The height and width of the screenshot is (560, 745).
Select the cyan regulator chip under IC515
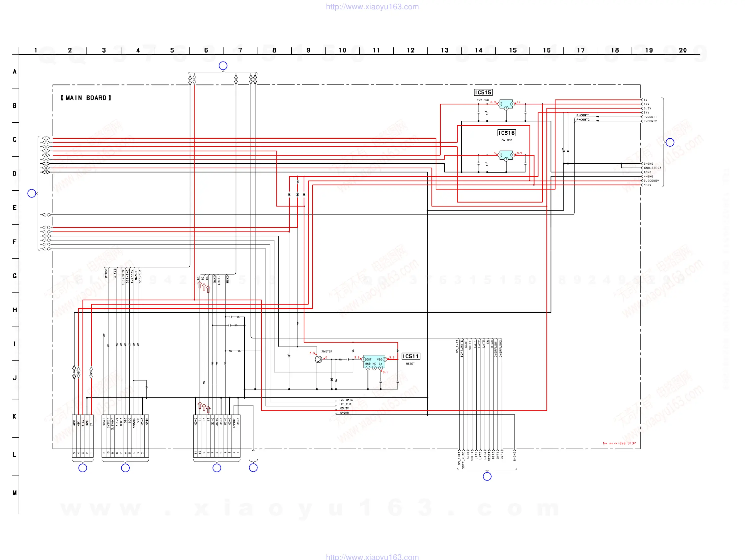pos(506,104)
